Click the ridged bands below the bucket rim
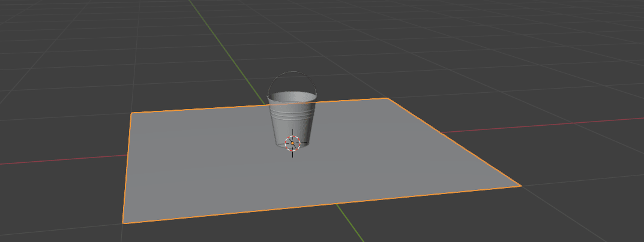644x242 pixels. [x=292, y=110]
